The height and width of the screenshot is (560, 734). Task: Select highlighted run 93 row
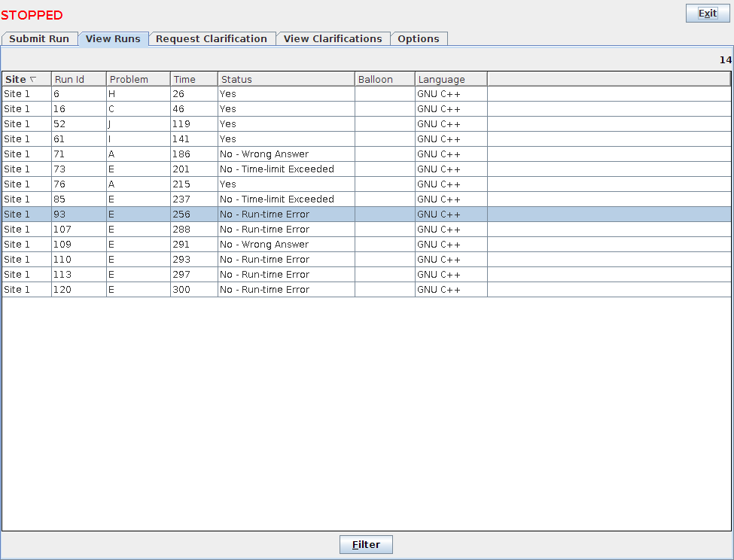(x=226, y=215)
